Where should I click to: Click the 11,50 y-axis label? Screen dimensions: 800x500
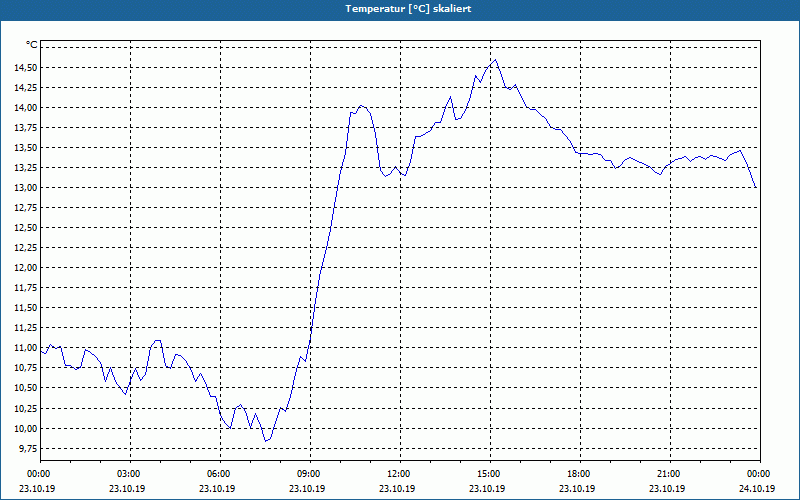pos(24,308)
